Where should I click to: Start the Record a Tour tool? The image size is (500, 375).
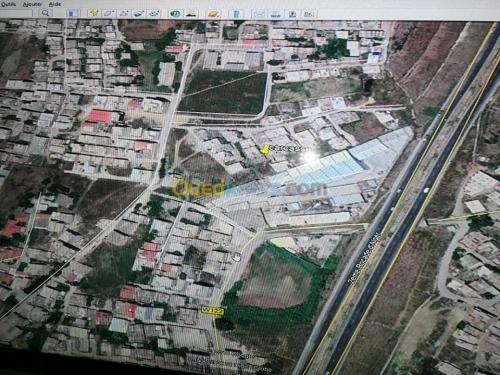154,14
